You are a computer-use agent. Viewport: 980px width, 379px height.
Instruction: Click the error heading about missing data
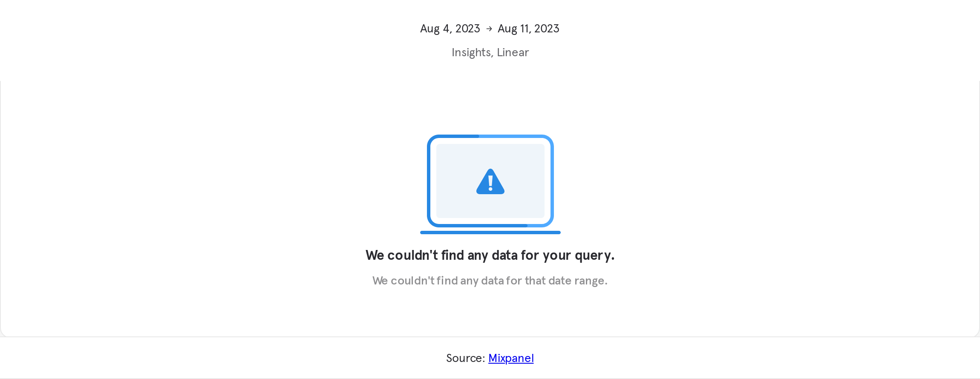coord(490,255)
